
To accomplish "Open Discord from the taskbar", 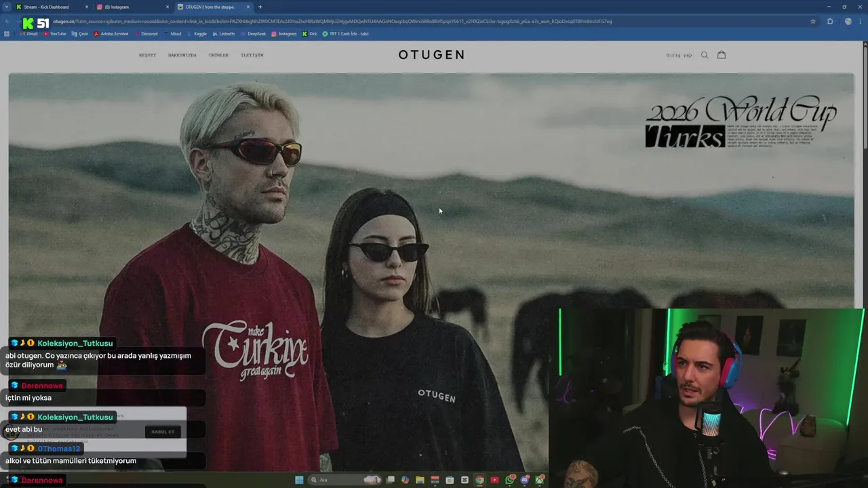I will pyautogui.click(x=524, y=480).
